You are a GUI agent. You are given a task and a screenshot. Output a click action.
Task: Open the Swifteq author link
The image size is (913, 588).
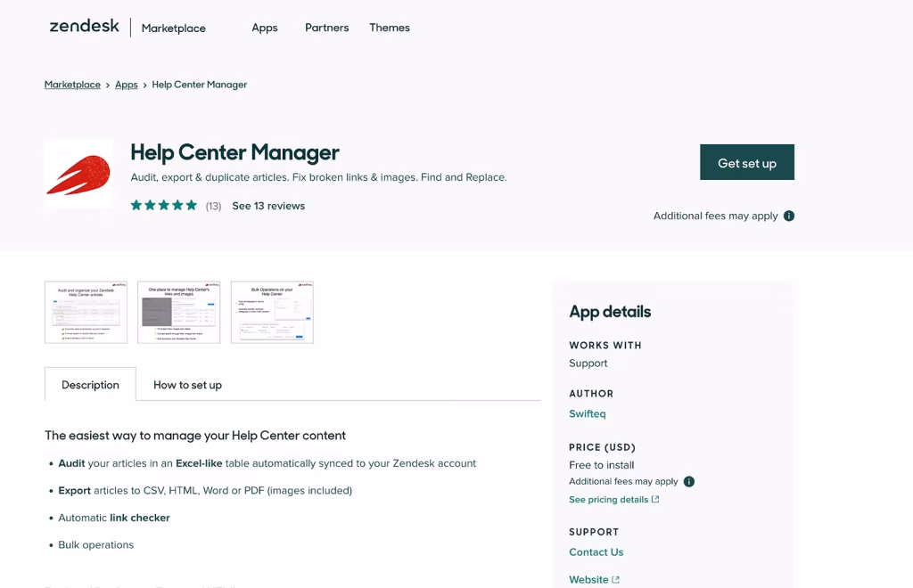point(587,413)
